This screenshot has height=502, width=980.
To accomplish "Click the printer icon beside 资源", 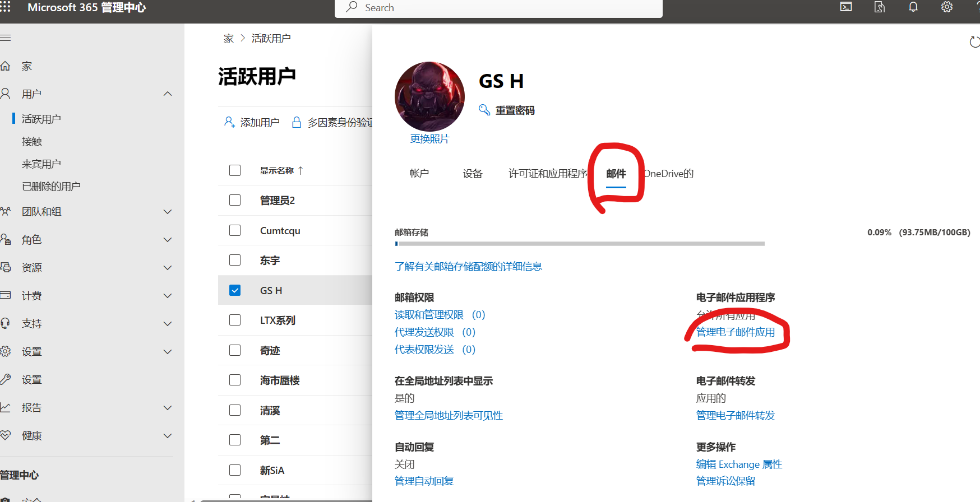I will coord(6,267).
